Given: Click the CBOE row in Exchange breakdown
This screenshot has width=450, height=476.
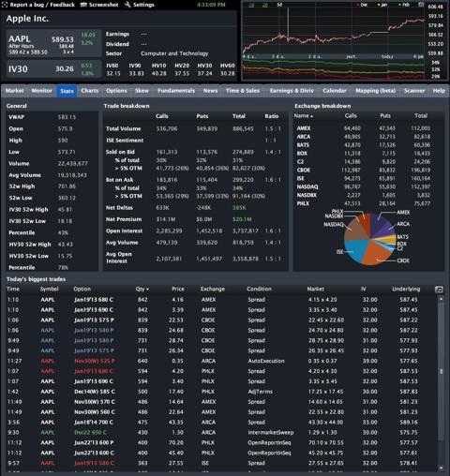Looking at the screenshot, I should click(x=368, y=171).
